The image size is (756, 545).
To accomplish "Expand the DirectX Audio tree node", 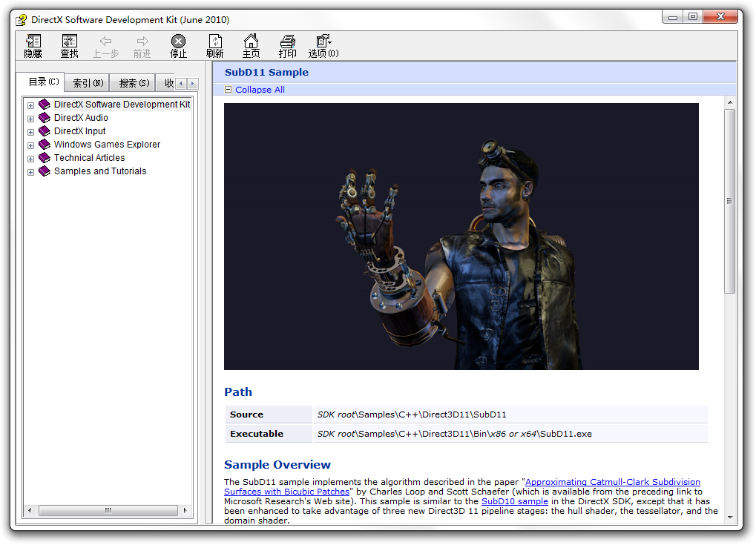I will 31,119.
